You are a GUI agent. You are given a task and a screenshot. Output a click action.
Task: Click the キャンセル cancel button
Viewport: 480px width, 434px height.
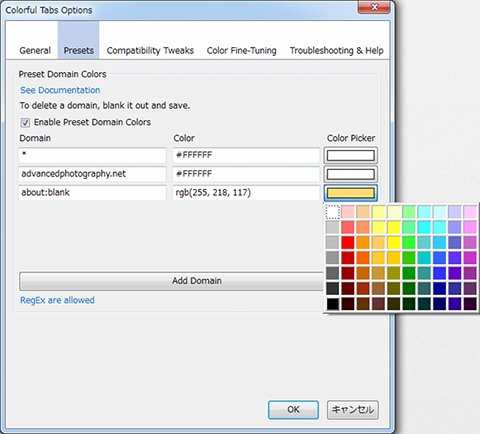pos(353,410)
